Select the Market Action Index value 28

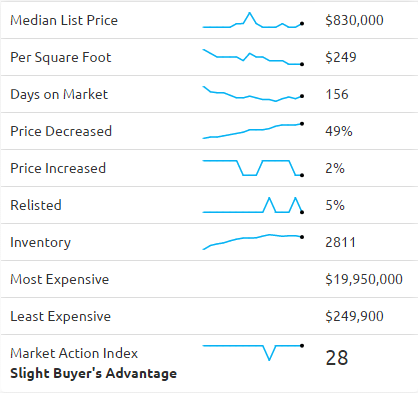coord(337,358)
